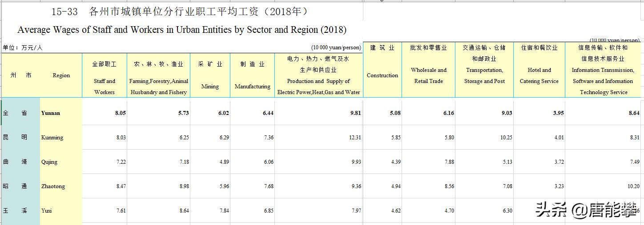Select Yunnan's hotel value 3.95
The image size is (644, 225).
558,113
